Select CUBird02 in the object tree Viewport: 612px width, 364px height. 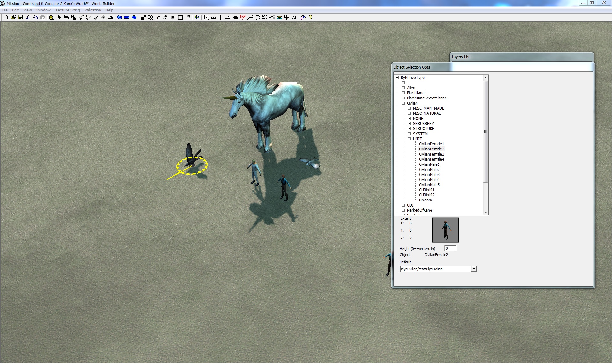427,195
